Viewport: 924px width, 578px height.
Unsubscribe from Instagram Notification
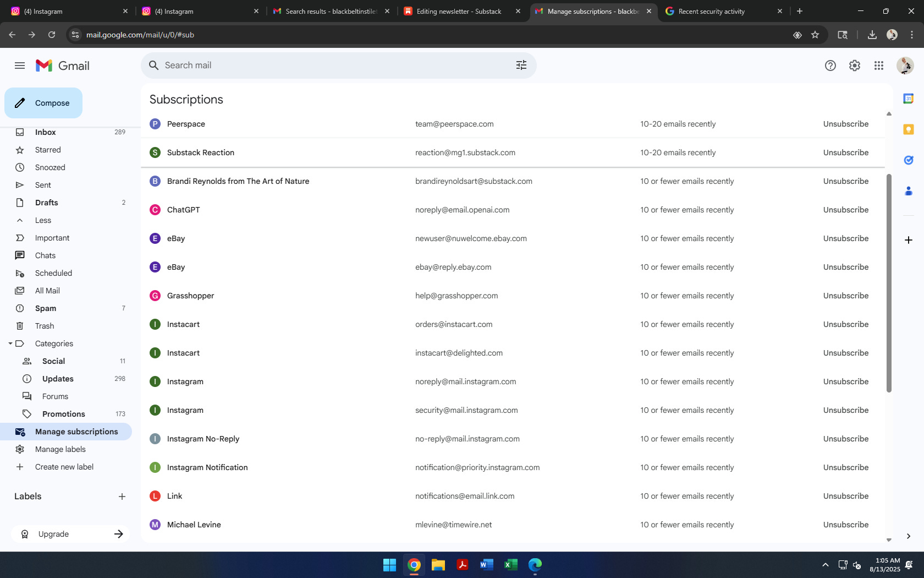[x=846, y=467]
